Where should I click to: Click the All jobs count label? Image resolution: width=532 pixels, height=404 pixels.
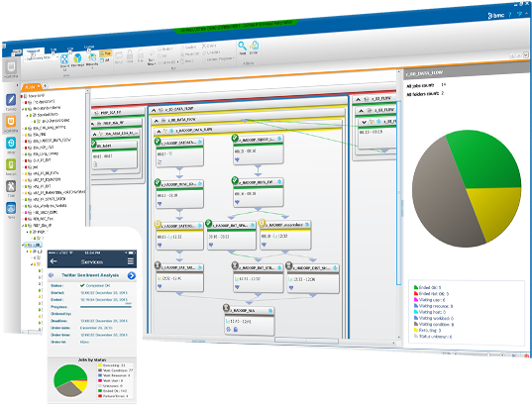pos(420,85)
